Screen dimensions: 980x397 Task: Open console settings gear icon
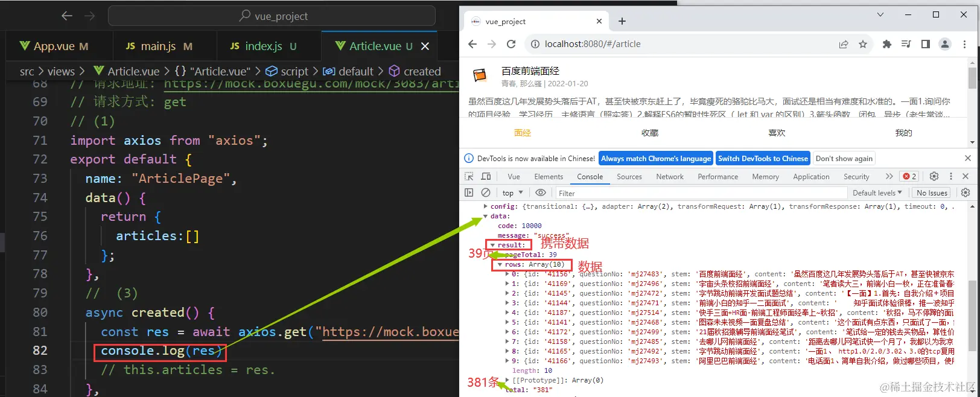pos(966,192)
